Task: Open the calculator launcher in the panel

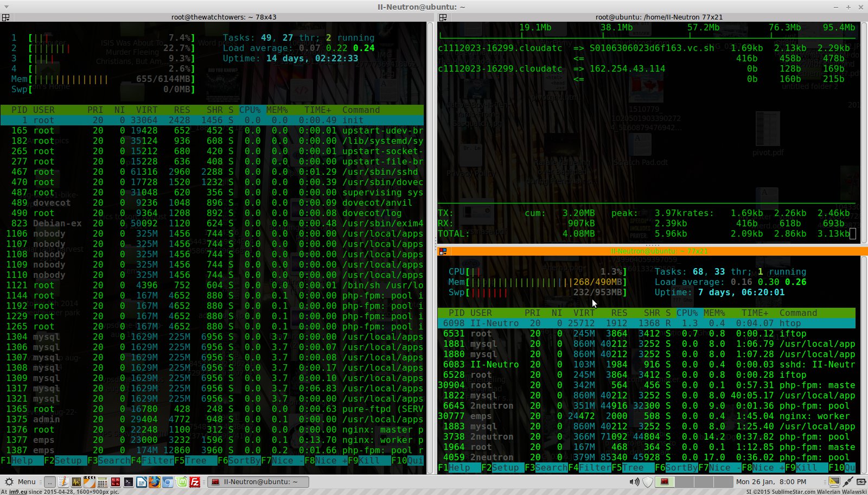Action: (102, 482)
